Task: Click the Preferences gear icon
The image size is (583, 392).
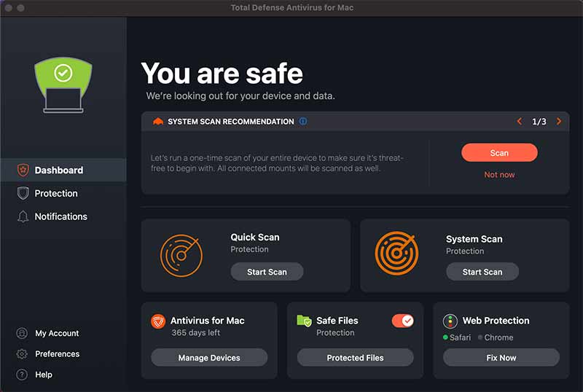Action: click(22, 353)
